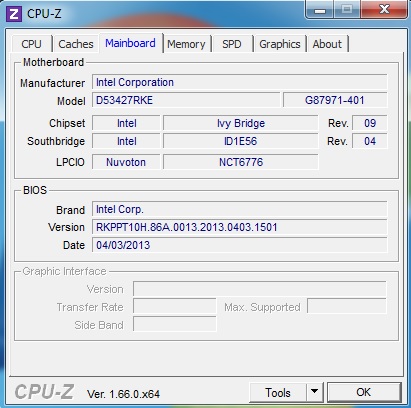This screenshot has height=408, width=411.
Task: Click the Ver. 1.66.0.x64 version text
Action: click(123, 394)
